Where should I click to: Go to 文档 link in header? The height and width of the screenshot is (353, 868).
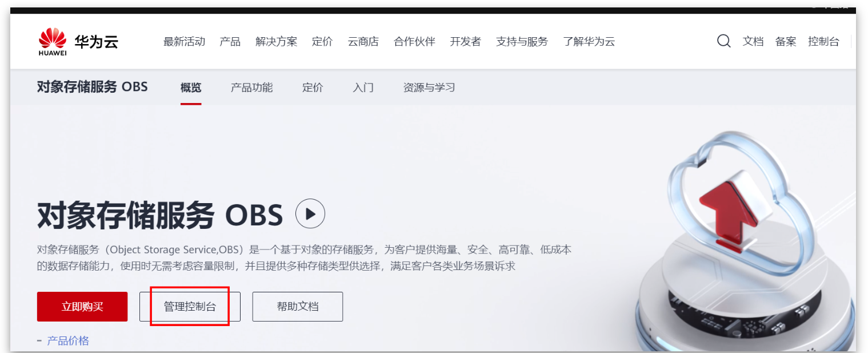click(753, 42)
